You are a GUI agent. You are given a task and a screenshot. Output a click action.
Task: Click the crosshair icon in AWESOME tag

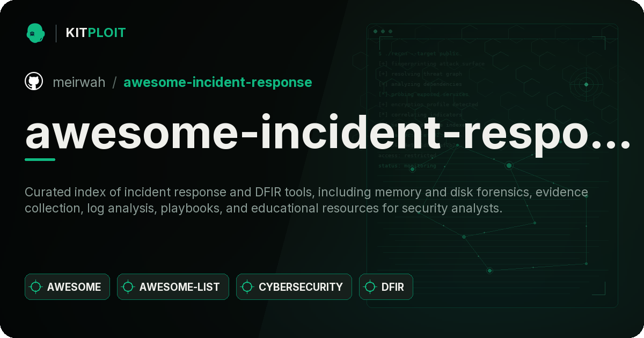[x=36, y=287]
